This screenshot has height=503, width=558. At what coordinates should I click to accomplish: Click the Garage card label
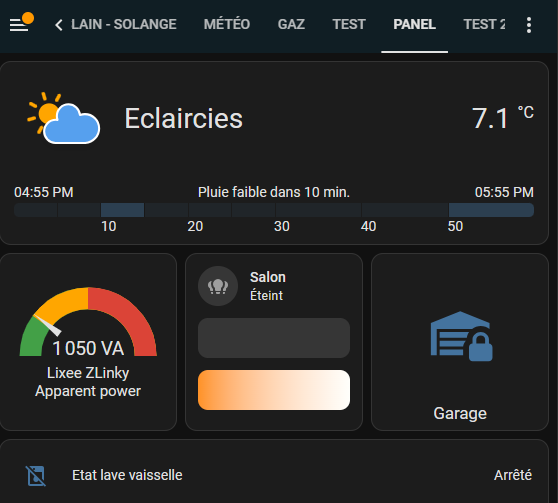coord(460,413)
